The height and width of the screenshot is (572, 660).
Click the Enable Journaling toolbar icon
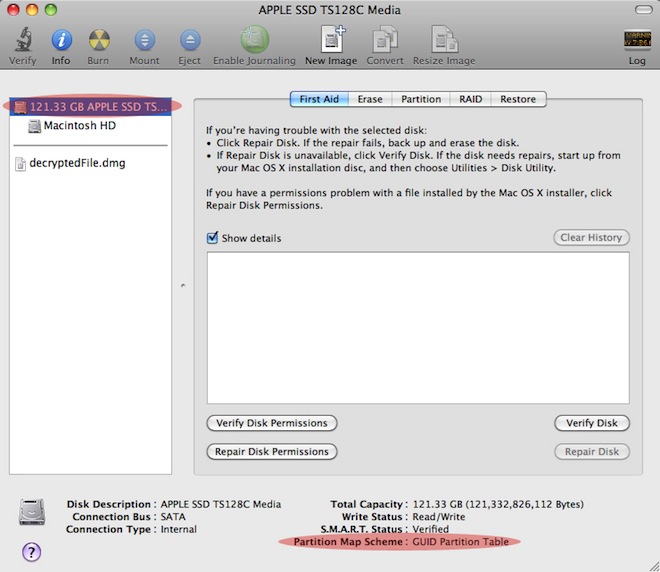(254, 40)
